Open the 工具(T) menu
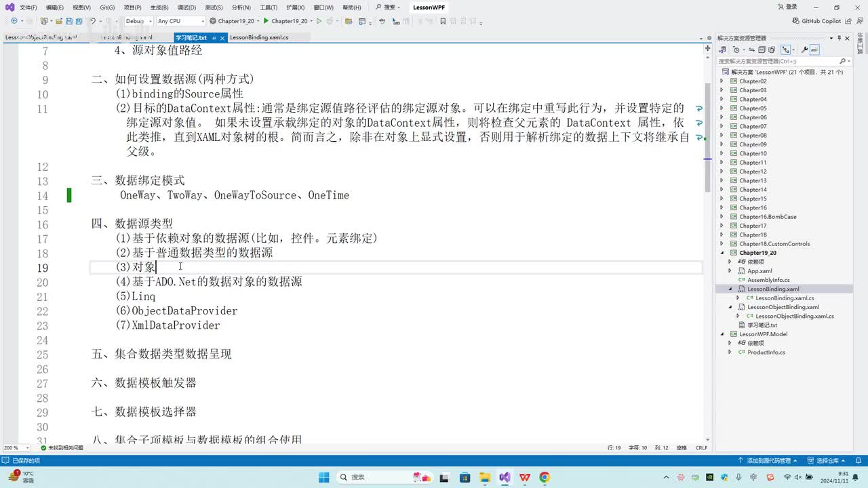The width and height of the screenshot is (868, 488). pyautogui.click(x=269, y=7)
